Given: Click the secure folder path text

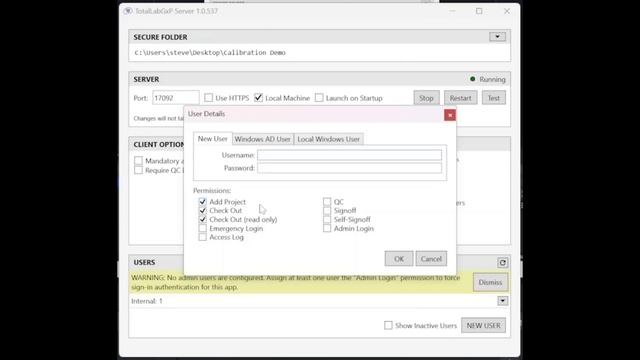Looking at the screenshot, I should 210,53.
